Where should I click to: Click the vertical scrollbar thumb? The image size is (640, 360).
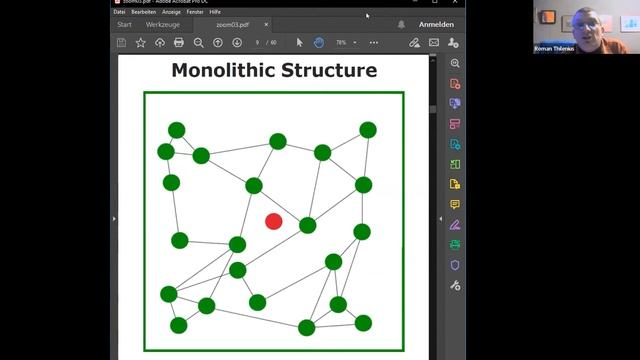[433, 109]
